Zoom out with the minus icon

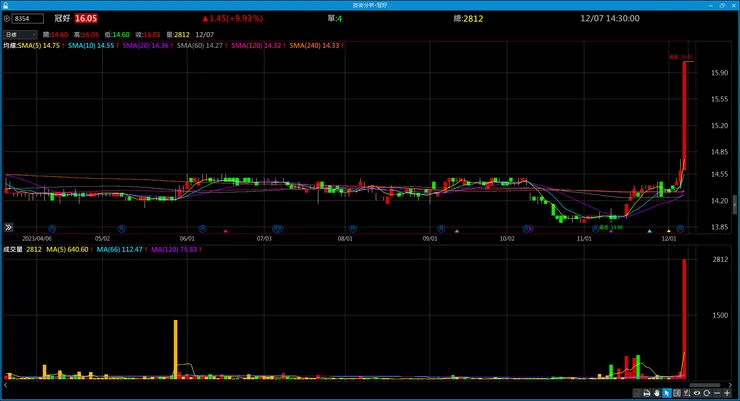[x=717, y=393]
